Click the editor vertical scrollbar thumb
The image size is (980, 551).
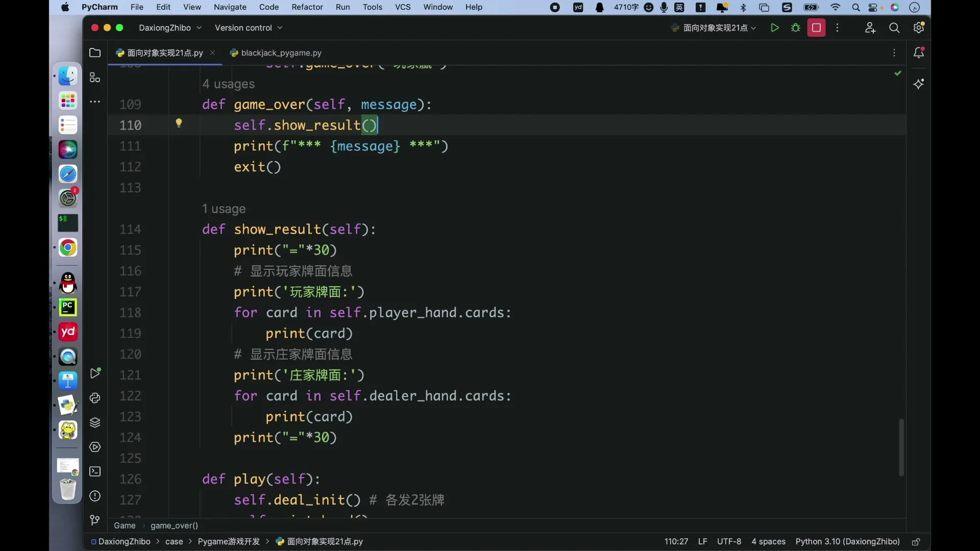[901, 448]
